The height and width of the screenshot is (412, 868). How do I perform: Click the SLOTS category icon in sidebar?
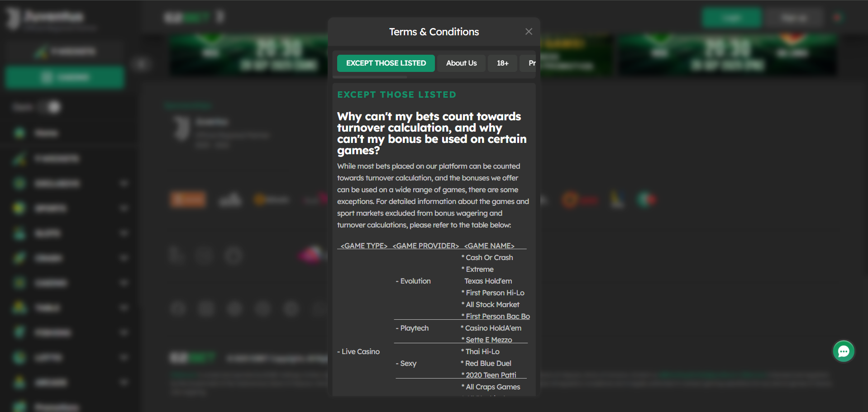tap(19, 233)
